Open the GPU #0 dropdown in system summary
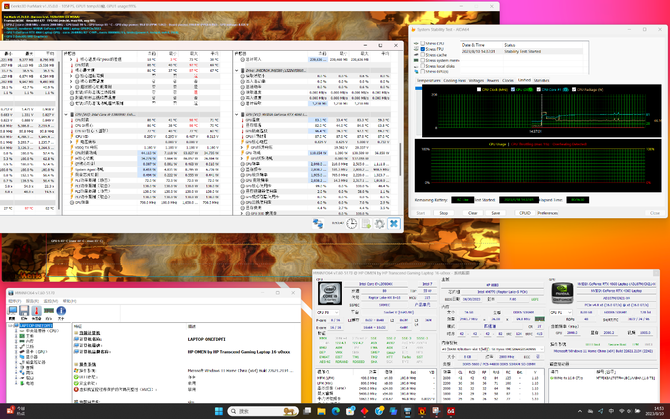The image size is (670, 419). pyautogui.click(x=561, y=313)
